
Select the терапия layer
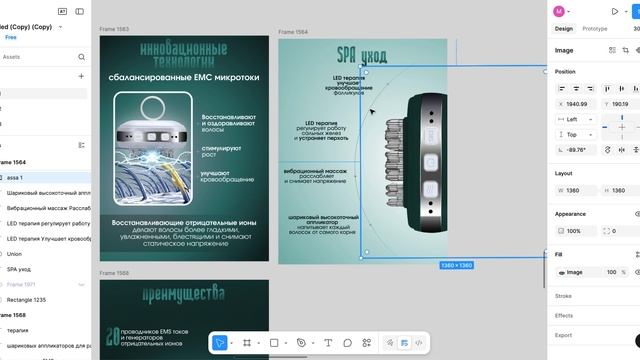pos(18,330)
